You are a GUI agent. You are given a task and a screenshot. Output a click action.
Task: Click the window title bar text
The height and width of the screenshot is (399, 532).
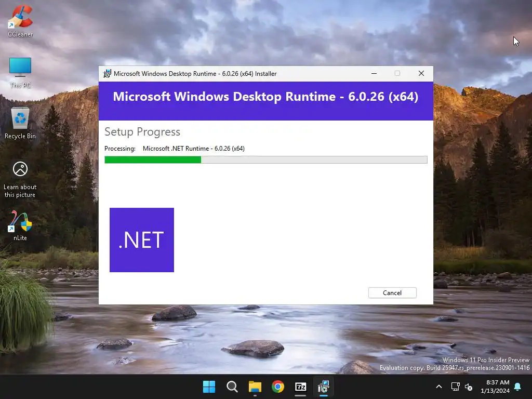(195, 74)
